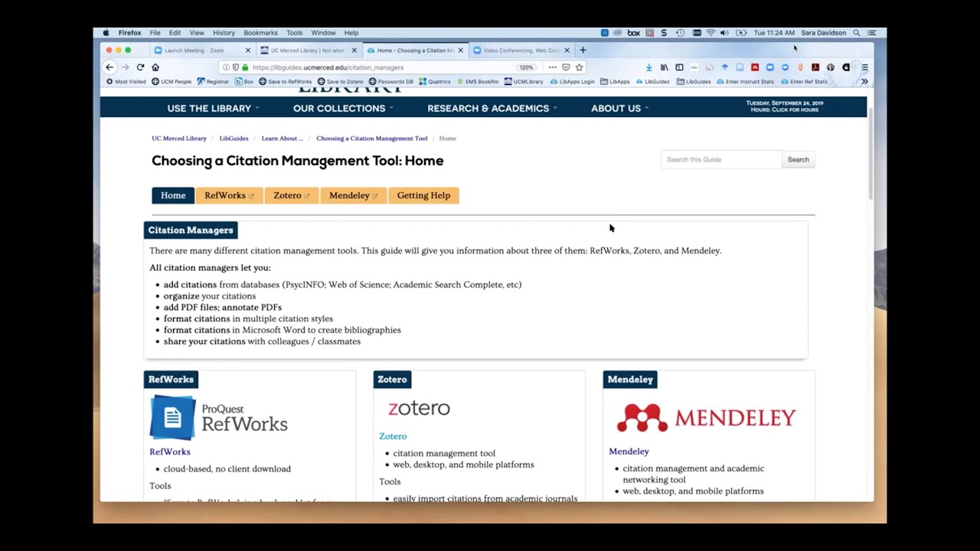Screen dimensions: 980x551
Task: Open the RefWorks guide tab
Action: (229, 195)
